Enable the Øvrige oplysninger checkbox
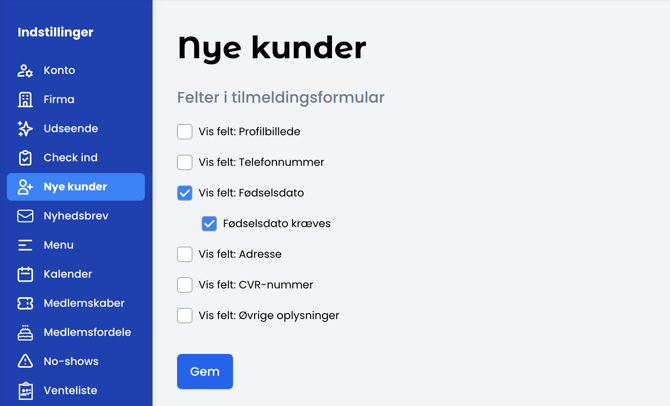 (185, 316)
